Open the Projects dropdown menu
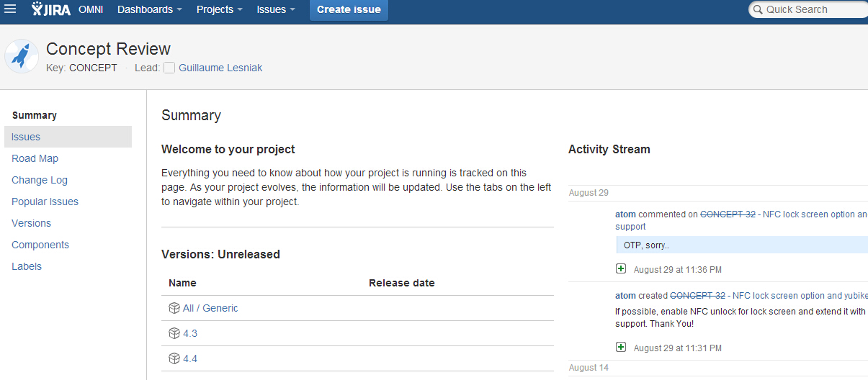Viewport: 868px width, 380px height. click(220, 9)
